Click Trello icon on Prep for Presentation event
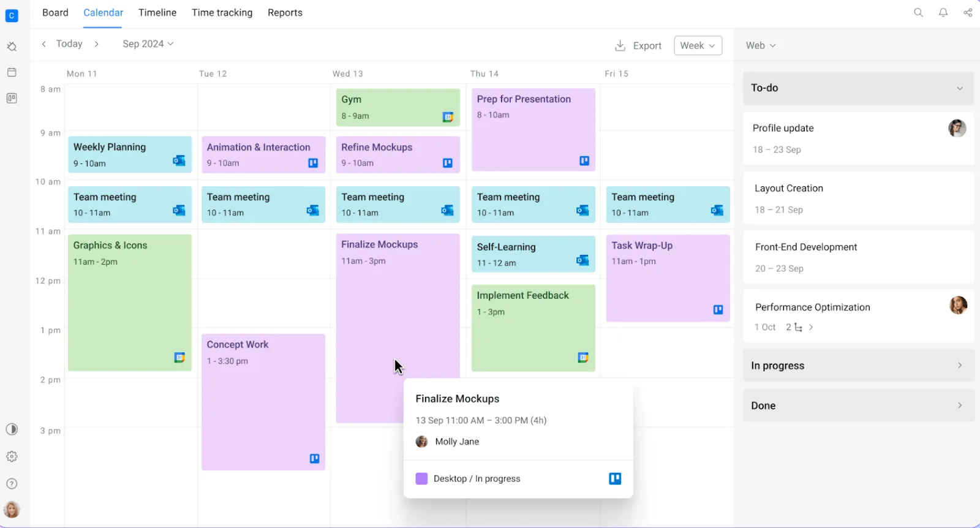 [584, 160]
